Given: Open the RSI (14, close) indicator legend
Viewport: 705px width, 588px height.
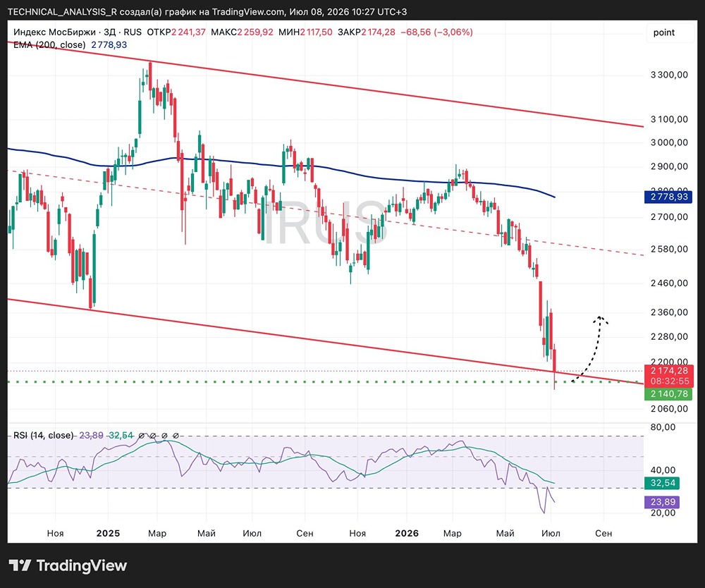Looking at the screenshot, I should click(x=43, y=435).
